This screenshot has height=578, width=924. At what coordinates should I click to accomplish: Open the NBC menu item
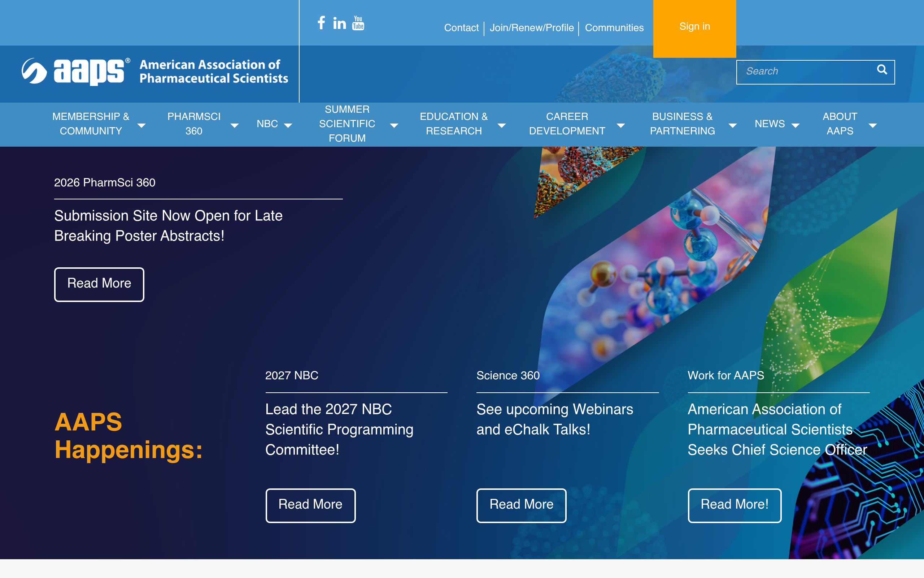coord(267,124)
